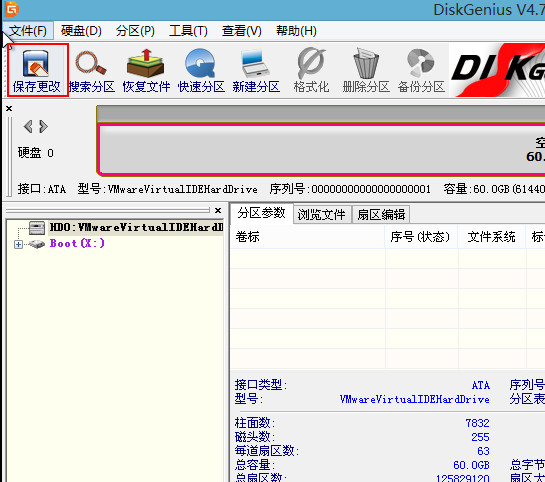
Task: Open the 工具(T) menu
Action: tap(188, 31)
